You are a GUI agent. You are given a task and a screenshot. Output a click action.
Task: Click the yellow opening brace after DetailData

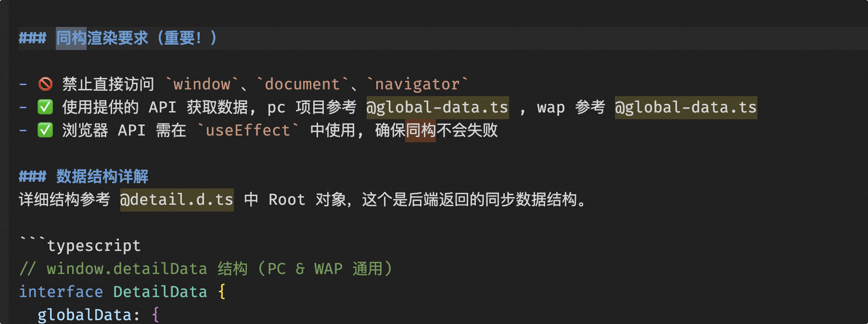[222, 292]
